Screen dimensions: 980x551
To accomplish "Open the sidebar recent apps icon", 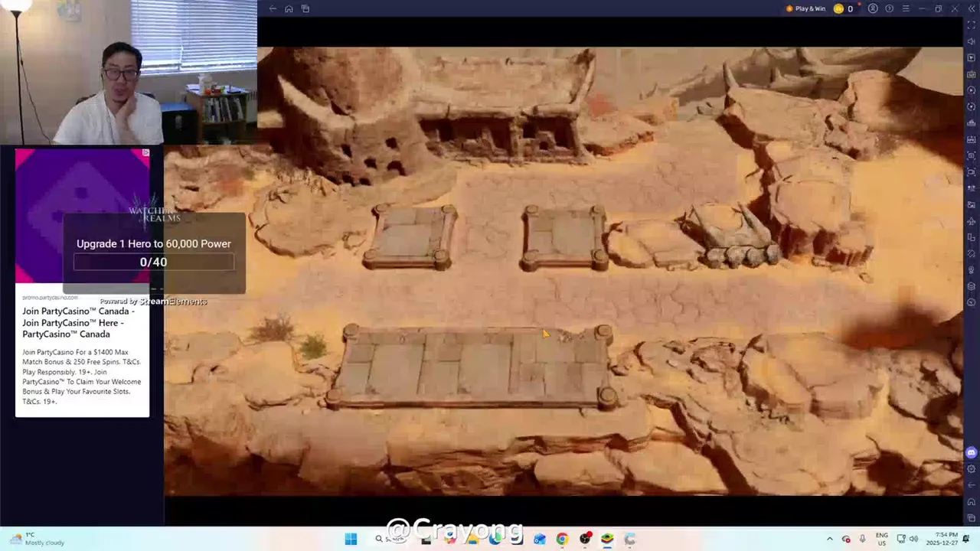I will [x=972, y=517].
